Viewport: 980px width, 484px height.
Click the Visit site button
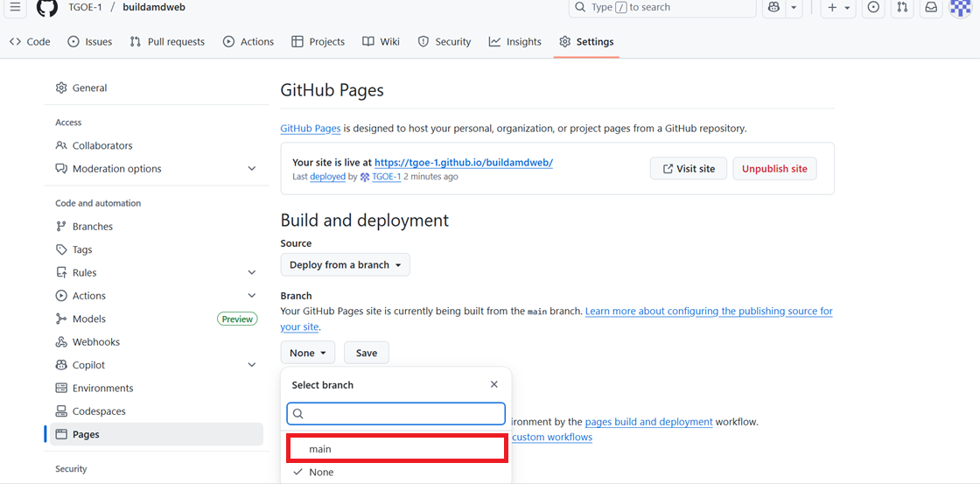688,169
